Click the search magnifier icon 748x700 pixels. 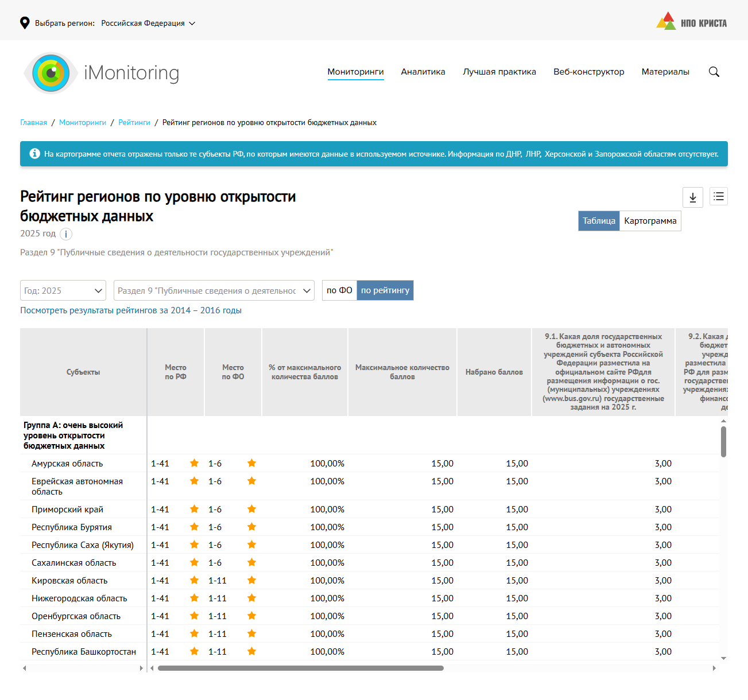coord(714,72)
